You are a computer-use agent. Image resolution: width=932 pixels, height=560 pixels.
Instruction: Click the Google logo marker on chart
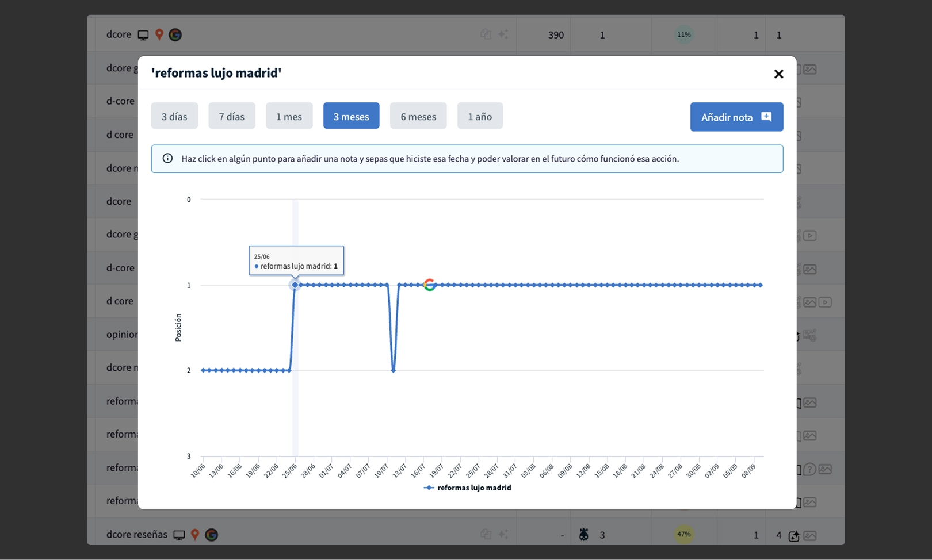430,285
